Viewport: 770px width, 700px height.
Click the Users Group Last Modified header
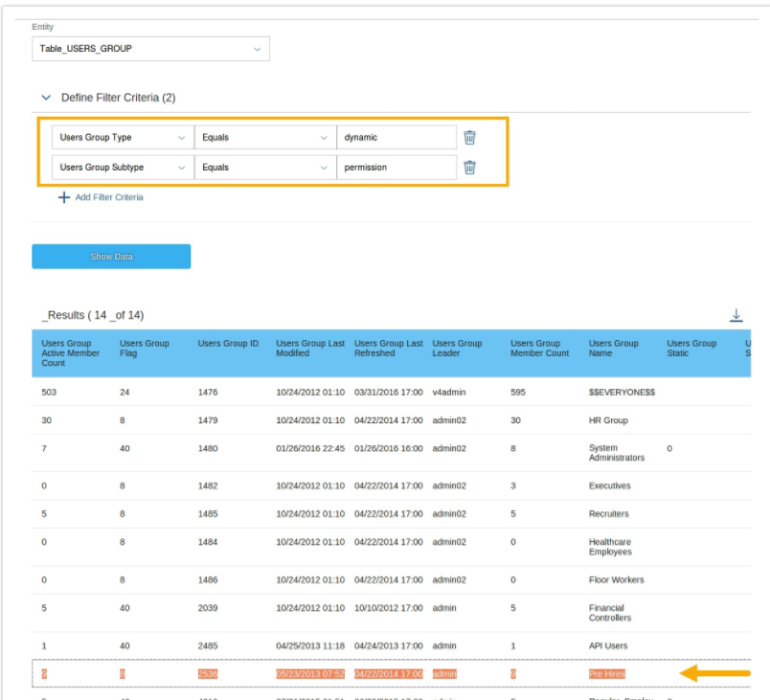coord(310,348)
